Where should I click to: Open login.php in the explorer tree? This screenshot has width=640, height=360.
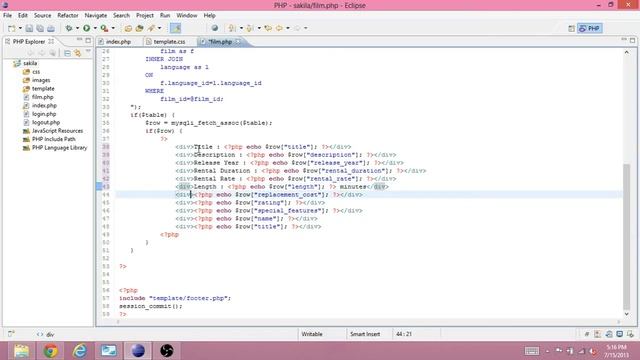click(x=44, y=114)
